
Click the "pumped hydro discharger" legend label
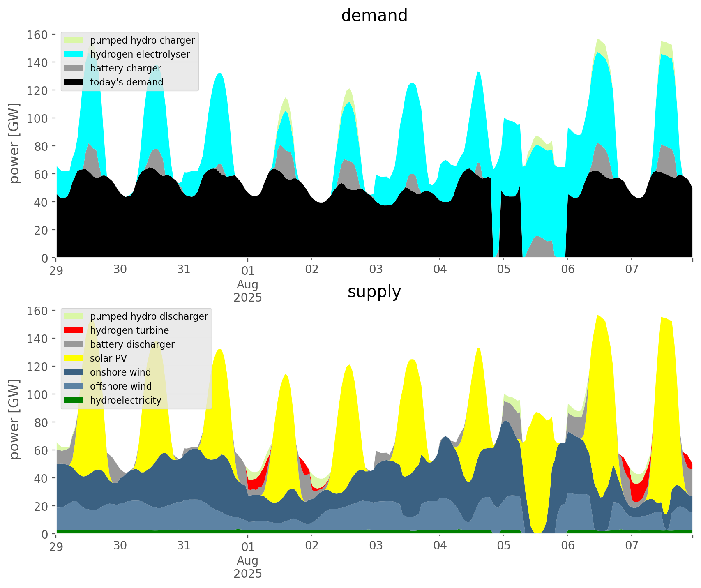tap(149, 316)
